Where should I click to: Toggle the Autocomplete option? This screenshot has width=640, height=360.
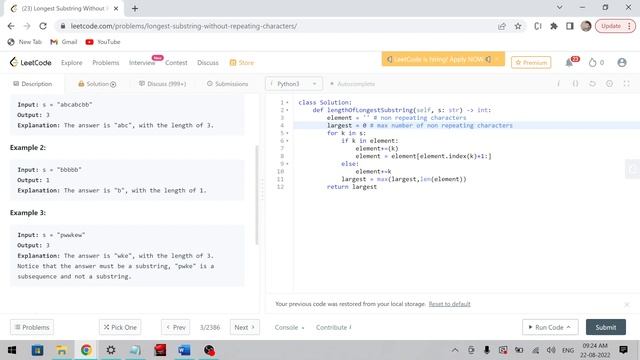(352, 84)
